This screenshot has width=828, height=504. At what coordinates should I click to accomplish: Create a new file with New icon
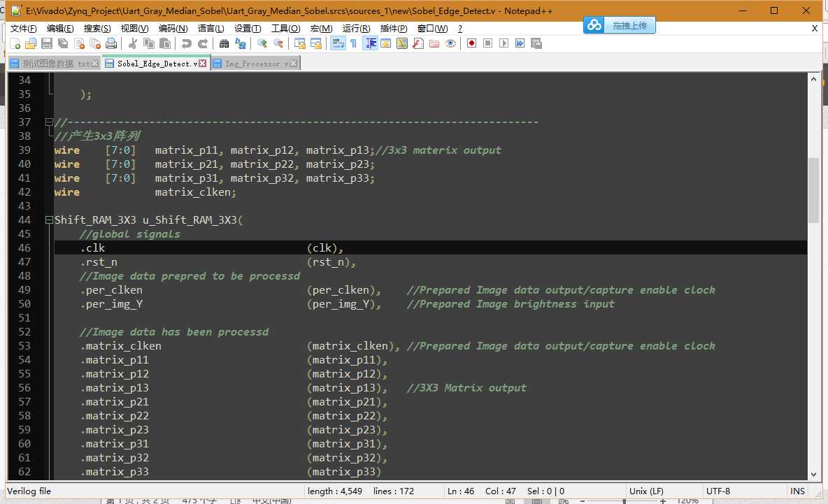click(15, 43)
